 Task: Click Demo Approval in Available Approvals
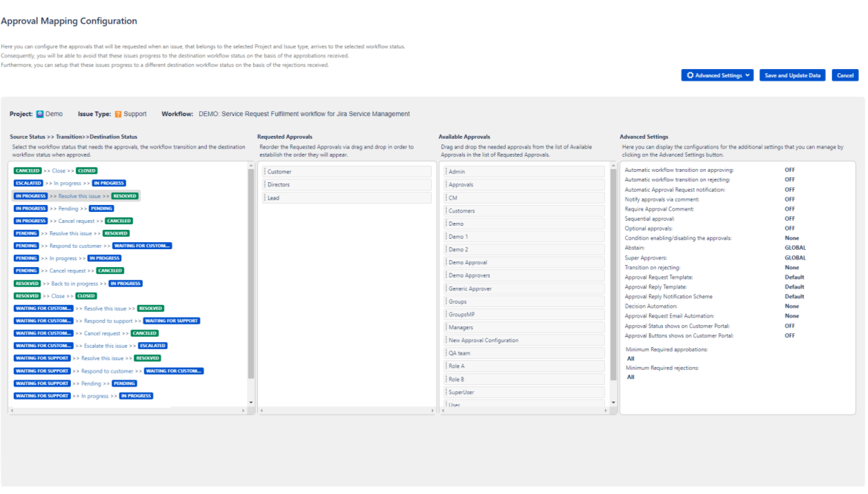click(x=524, y=263)
